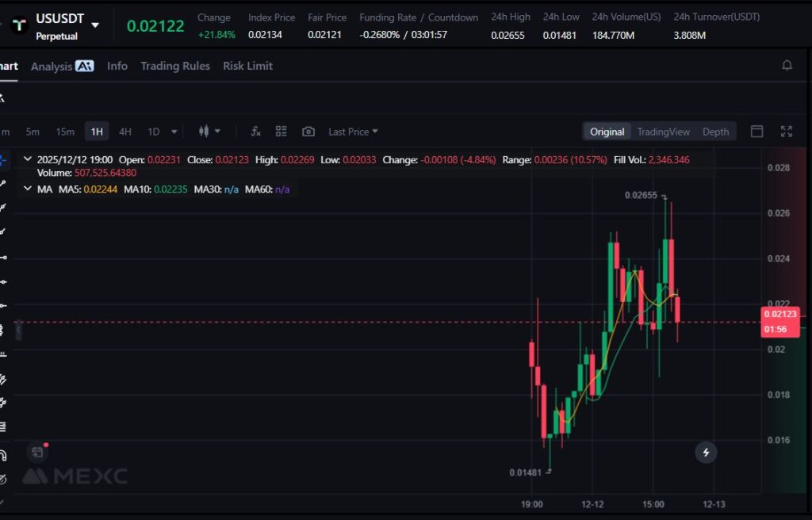The height and width of the screenshot is (520, 812).
Task: Switch to the Risk Limit tab
Action: [x=247, y=66]
